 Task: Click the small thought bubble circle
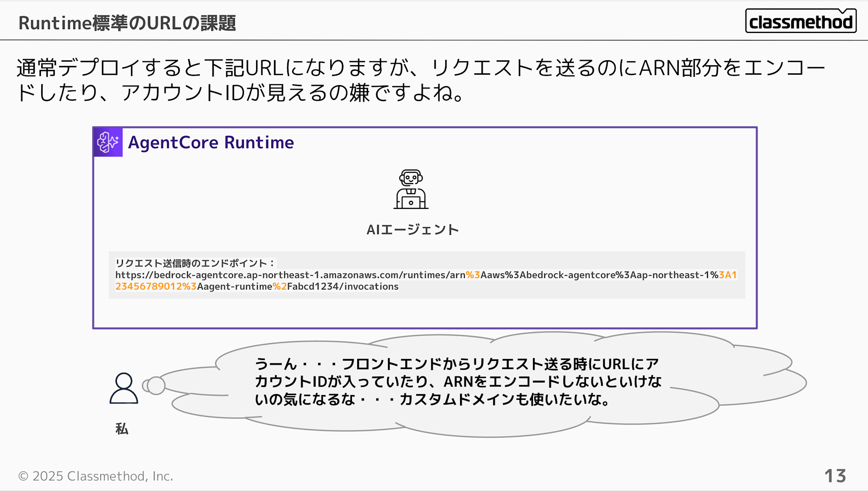point(156,385)
